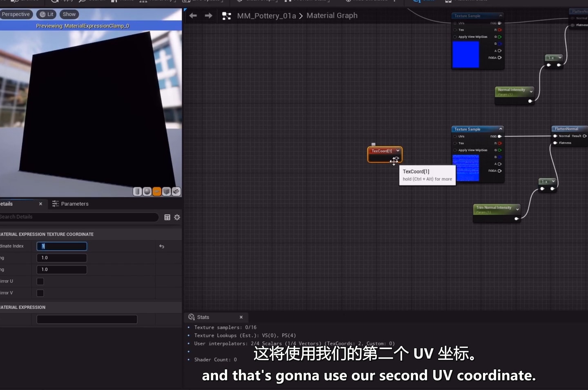588x390 pixels.
Task: Select the TexCoord[1] node title
Action: 382,151
